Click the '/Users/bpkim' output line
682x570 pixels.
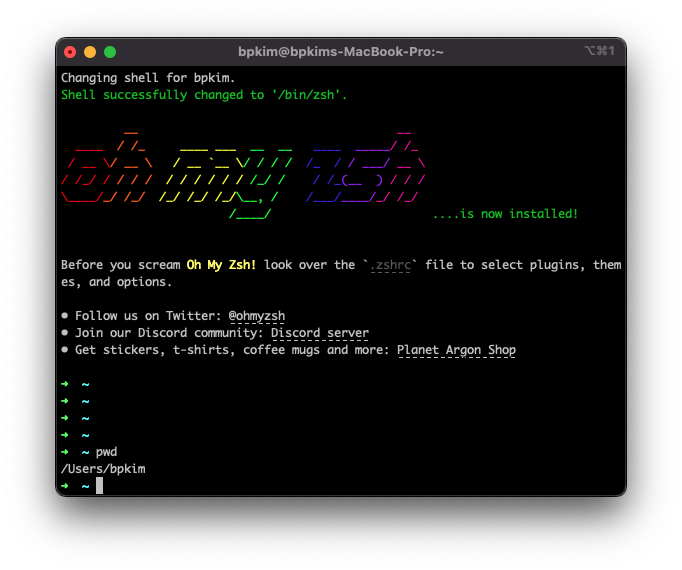click(x=103, y=469)
